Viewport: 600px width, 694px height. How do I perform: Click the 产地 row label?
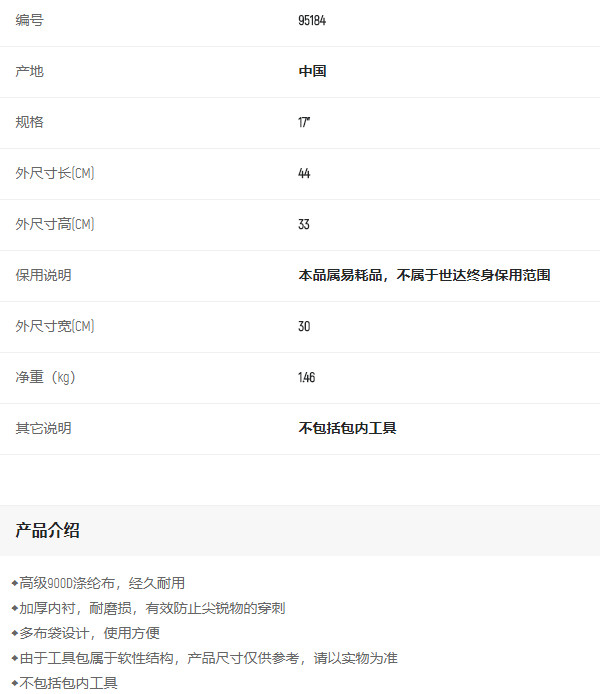click(29, 72)
